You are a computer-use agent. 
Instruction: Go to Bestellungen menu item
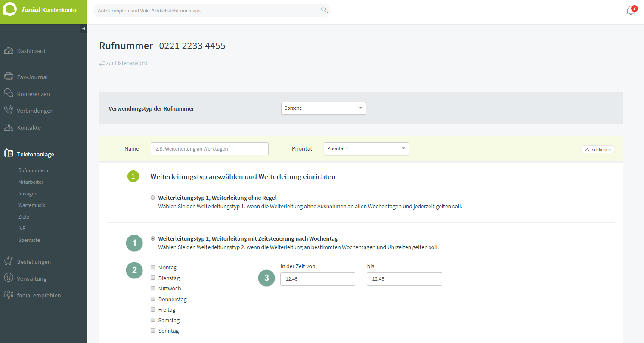(x=34, y=262)
